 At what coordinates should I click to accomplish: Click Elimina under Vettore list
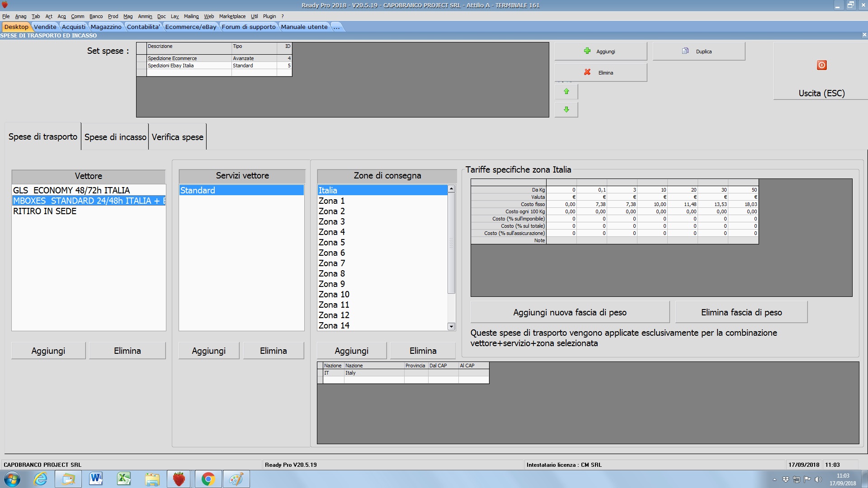tap(127, 351)
